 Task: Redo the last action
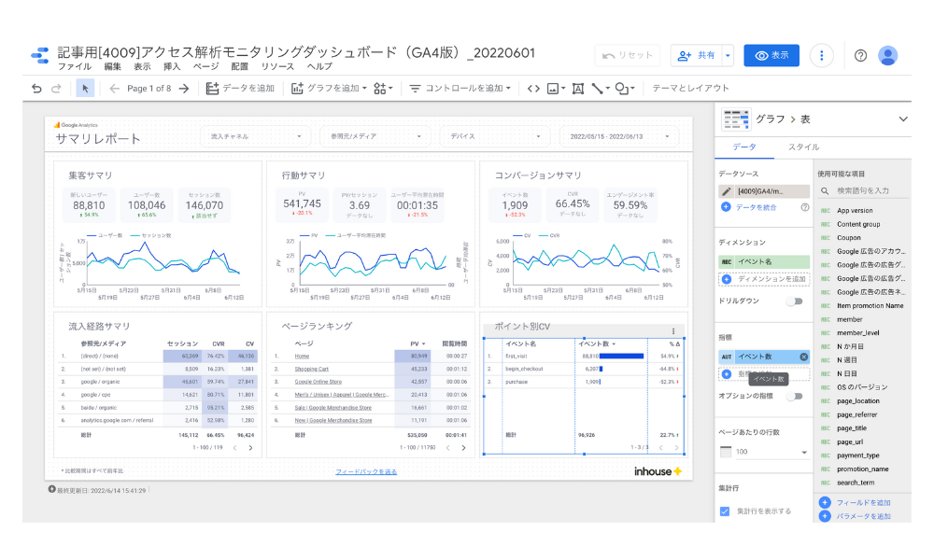(x=56, y=88)
